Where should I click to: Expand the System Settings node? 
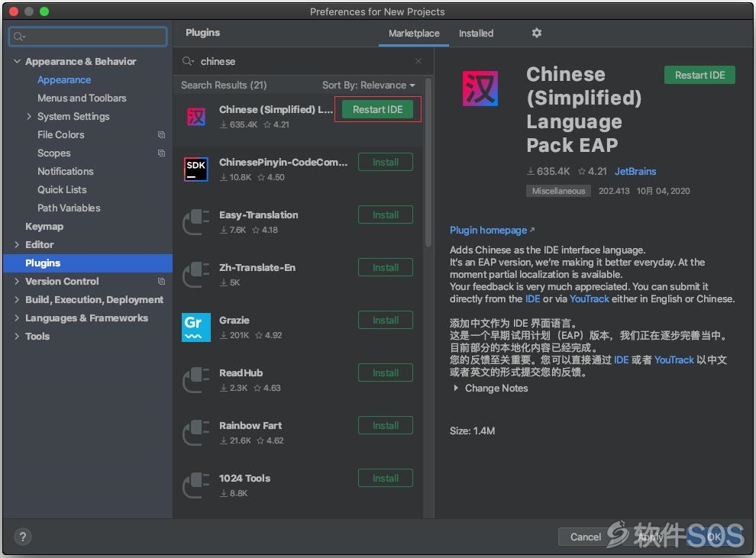click(x=29, y=116)
